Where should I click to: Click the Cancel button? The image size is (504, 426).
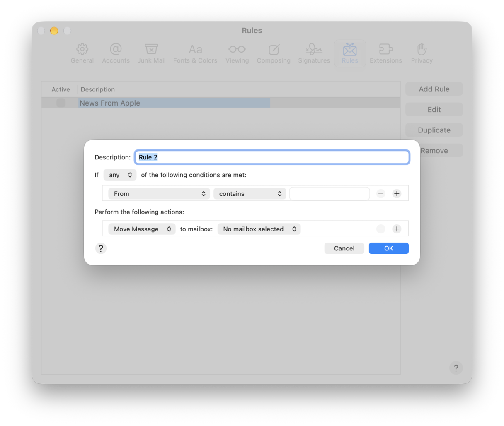pos(344,248)
